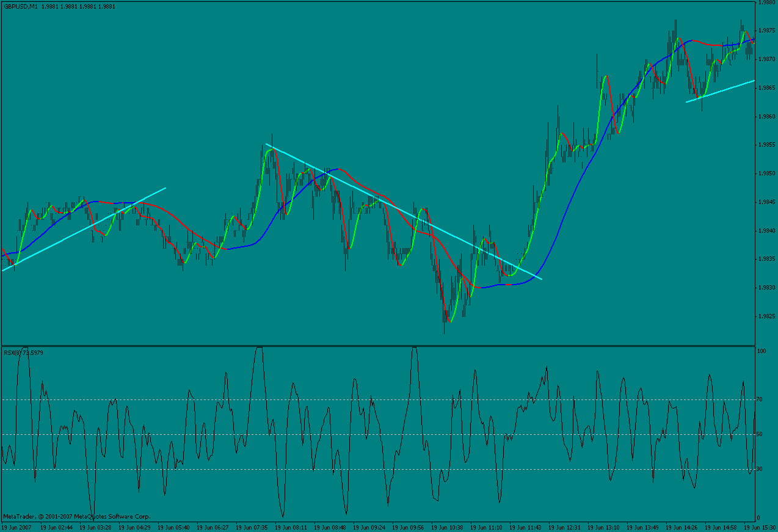The image size is (778, 532).
Task: Select the short cyan trendline near the upper right
Action: (720, 91)
